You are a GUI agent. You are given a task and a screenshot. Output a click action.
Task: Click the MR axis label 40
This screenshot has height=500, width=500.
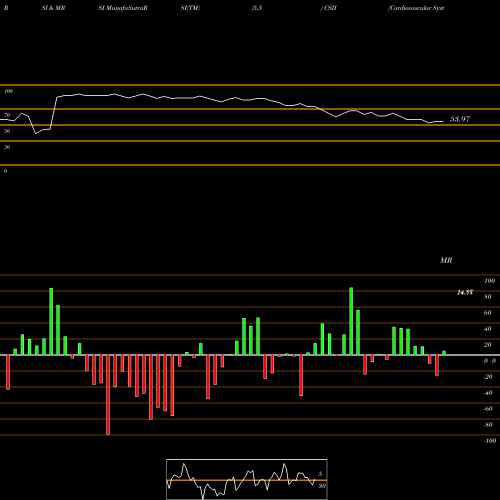tap(488, 329)
